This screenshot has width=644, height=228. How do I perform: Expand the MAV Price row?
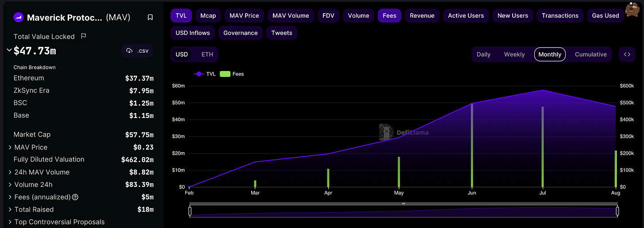click(10, 147)
